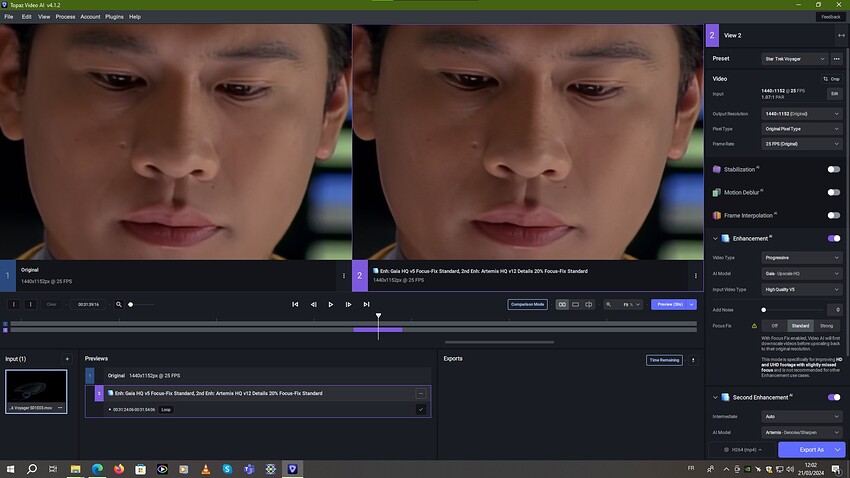The image size is (850, 478).
Task: Turn on the Motion Deblur switch
Action: [x=833, y=192]
